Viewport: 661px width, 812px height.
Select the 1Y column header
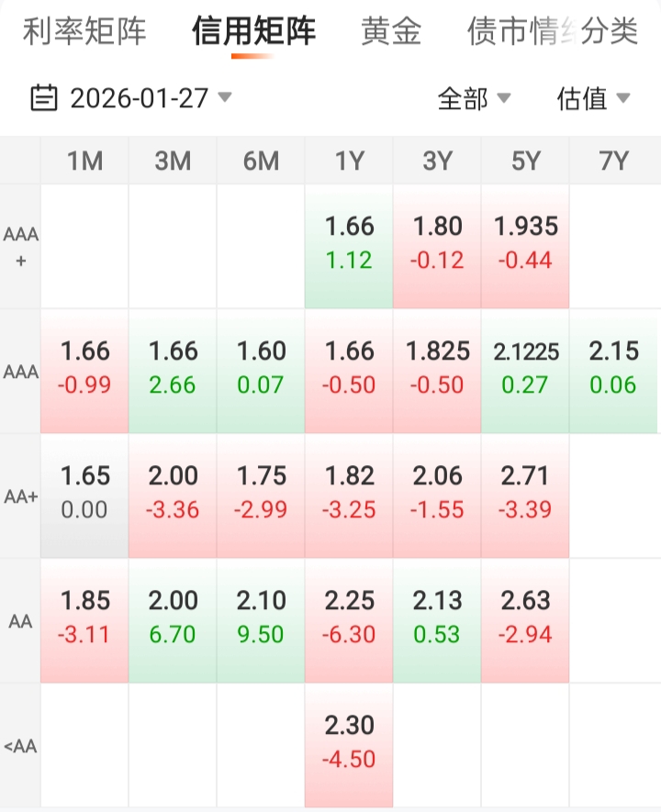tap(349, 161)
